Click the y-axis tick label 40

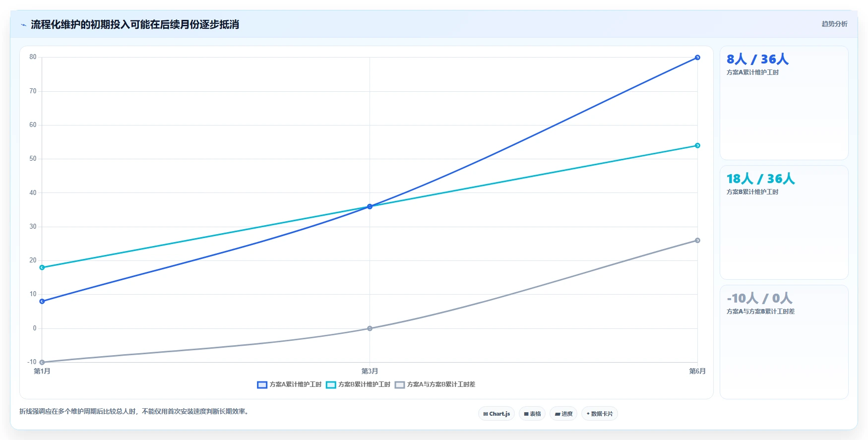pyautogui.click(x=33, y=193)
